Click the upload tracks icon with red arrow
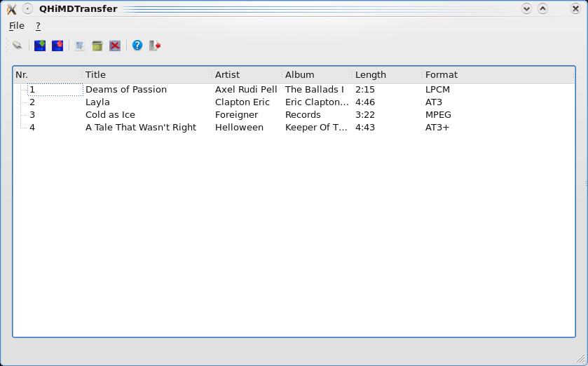588x366 pixels. tap(57, 46)
